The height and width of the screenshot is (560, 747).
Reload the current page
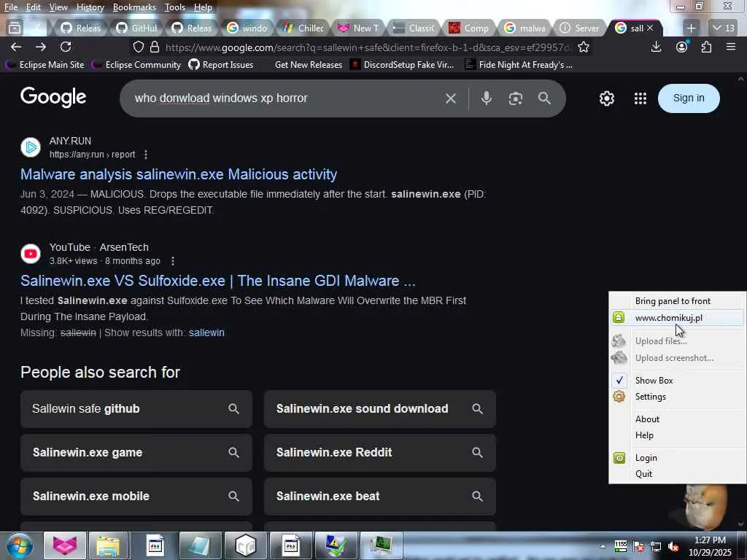coord(66,47)
